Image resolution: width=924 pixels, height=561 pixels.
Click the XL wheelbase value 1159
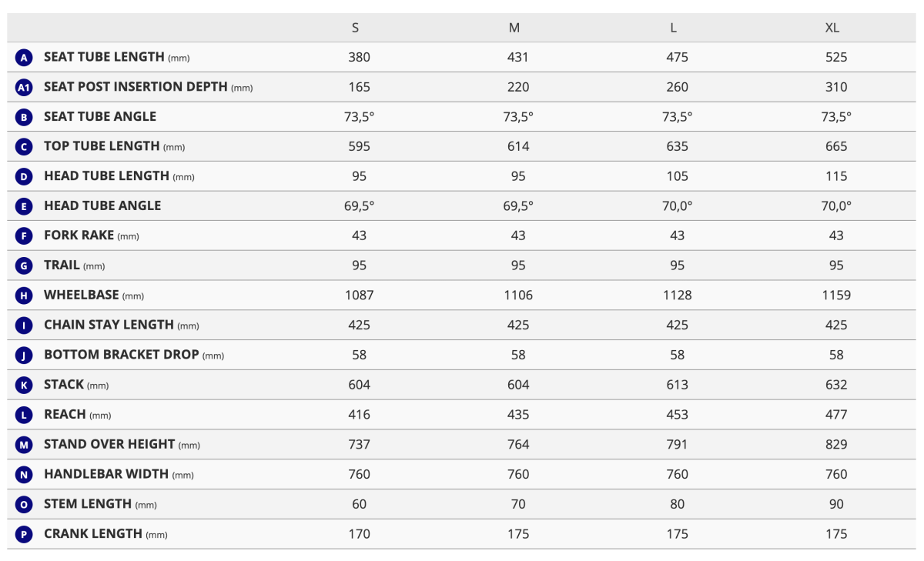tap(836, 296)
